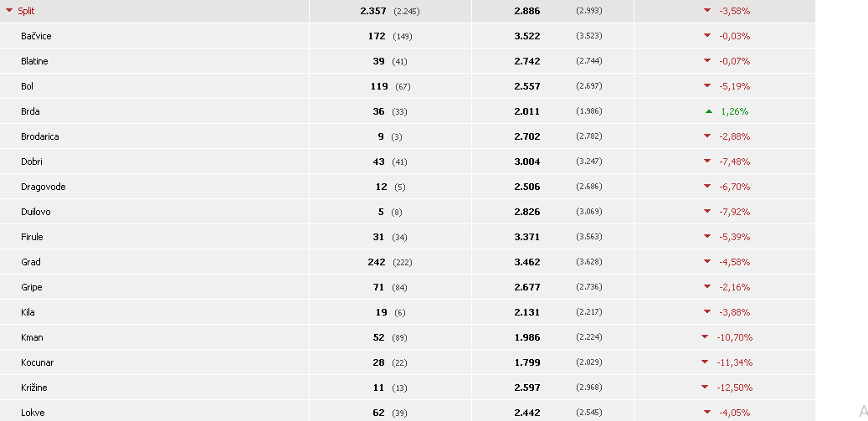Image resolution: width=868 pixels, height=421 pixels.
Task: Click the Križine decline arrow icon
Action: [x=705, y=388]
